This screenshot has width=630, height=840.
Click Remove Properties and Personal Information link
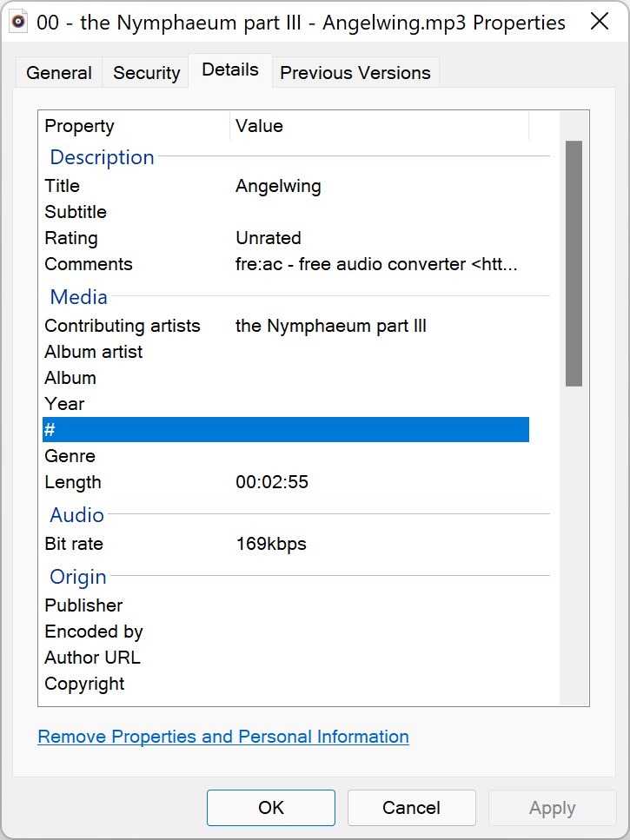pos(223,737)
